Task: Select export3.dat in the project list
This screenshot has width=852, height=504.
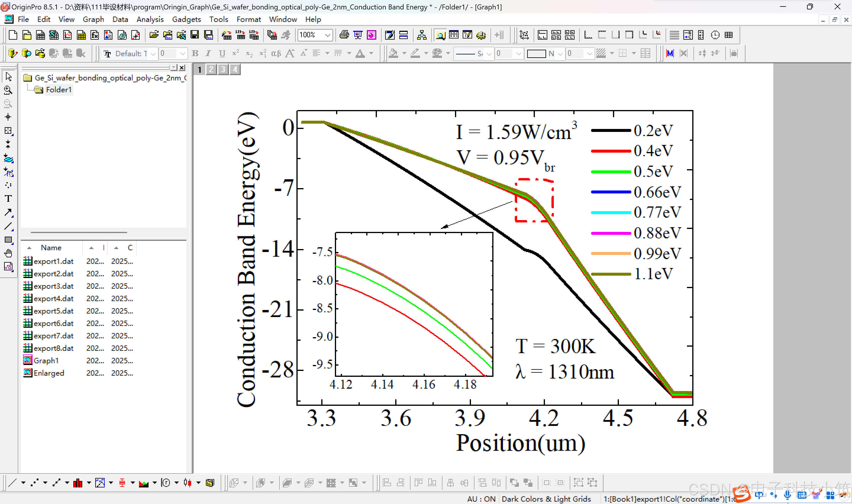Action: (53, 286)
